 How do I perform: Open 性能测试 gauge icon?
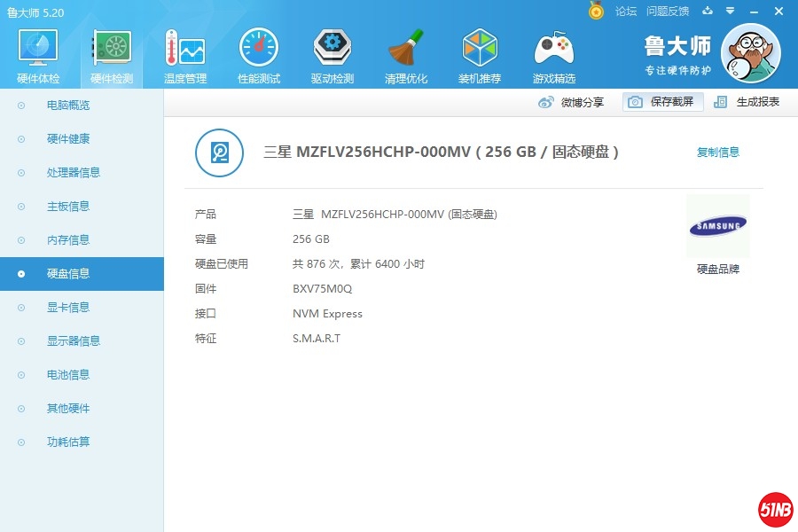[x=259, y=51]
